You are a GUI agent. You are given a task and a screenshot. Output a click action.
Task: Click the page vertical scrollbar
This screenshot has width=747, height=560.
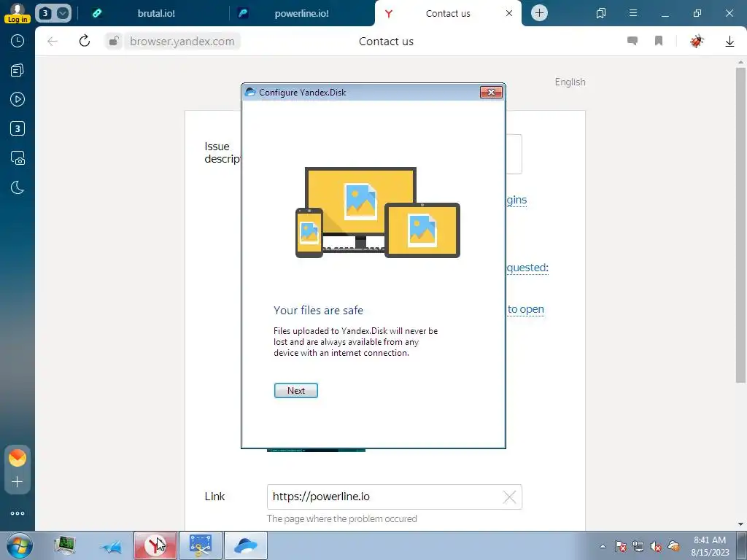(740, 225)
